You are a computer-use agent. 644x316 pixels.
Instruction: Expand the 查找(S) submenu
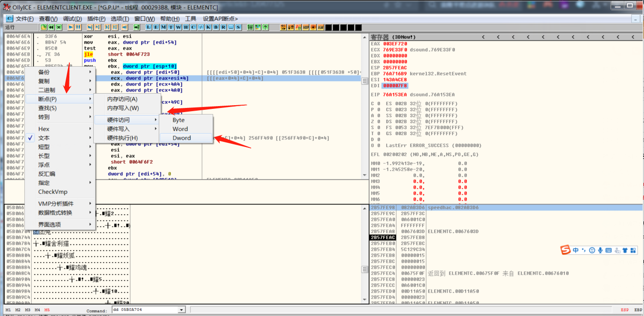(x=61, y=108)
